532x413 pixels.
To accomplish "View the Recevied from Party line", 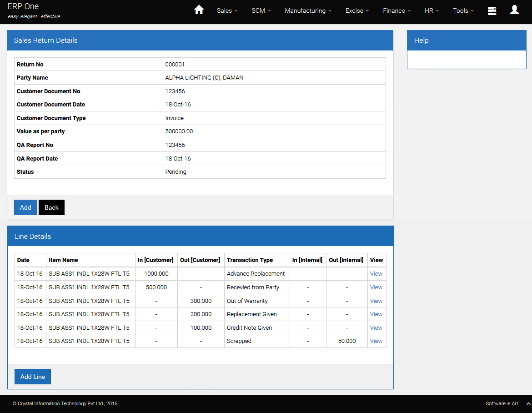I will point(376,287).
